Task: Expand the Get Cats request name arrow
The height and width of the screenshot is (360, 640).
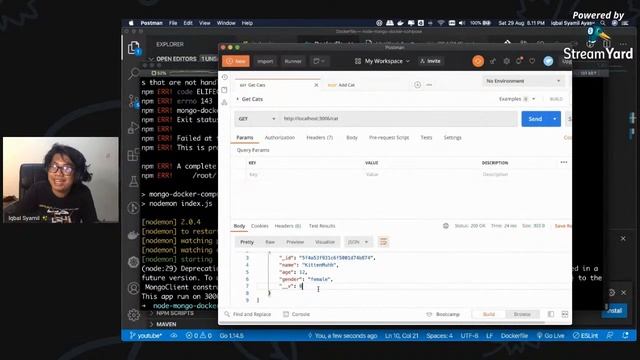Action: tap(238, 99)
